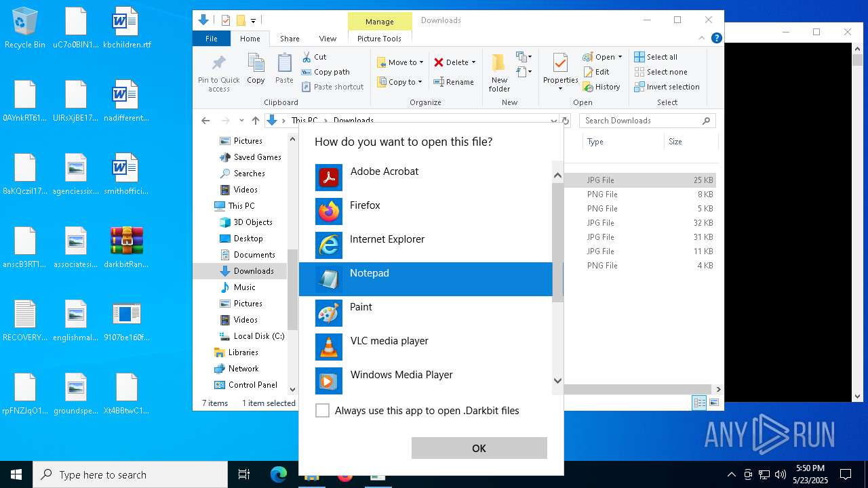The image size is (868, 488).
Task: Select VLC media player entry
Action: point(426,347)
